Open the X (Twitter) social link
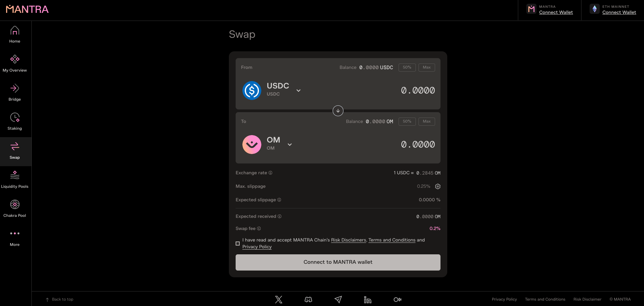 (279, 300)
